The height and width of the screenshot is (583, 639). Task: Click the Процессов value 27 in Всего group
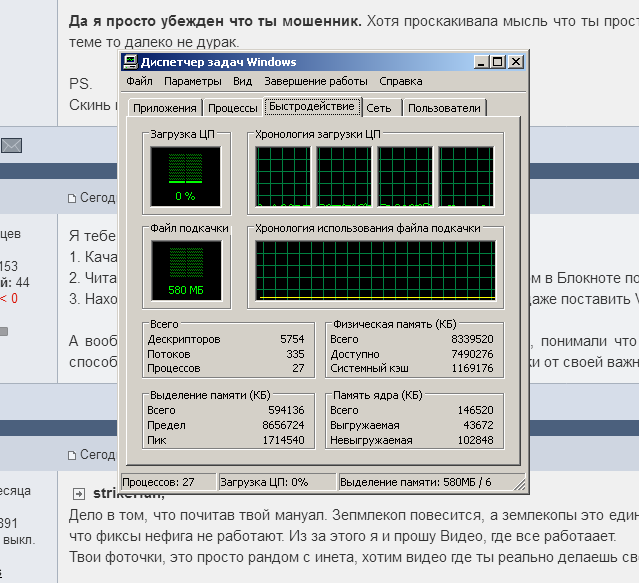point(298,368)
